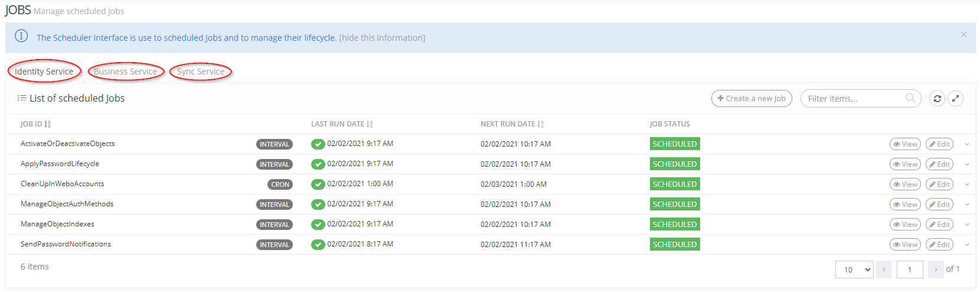Image resolution: width=980 pixels, height=292 pixels.
Task: Expand row options for ActivateOrDeactivateObjects
Action: [967, 144]
